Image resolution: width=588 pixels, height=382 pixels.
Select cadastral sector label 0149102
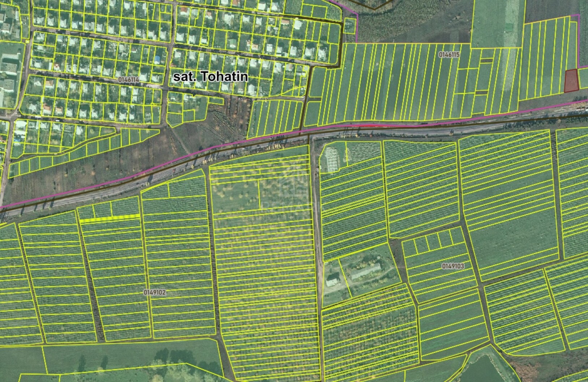click(154, 292)
